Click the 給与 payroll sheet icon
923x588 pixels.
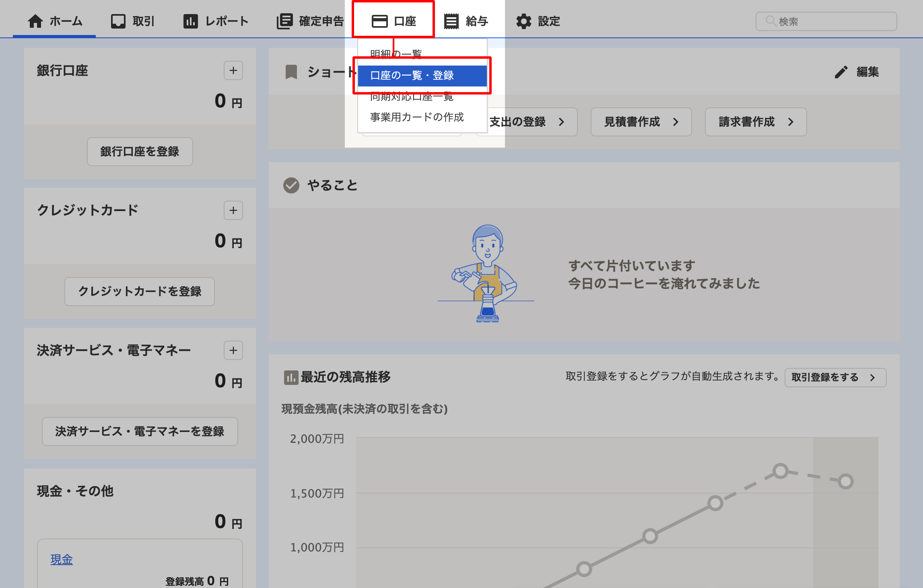tap(451, 21)
